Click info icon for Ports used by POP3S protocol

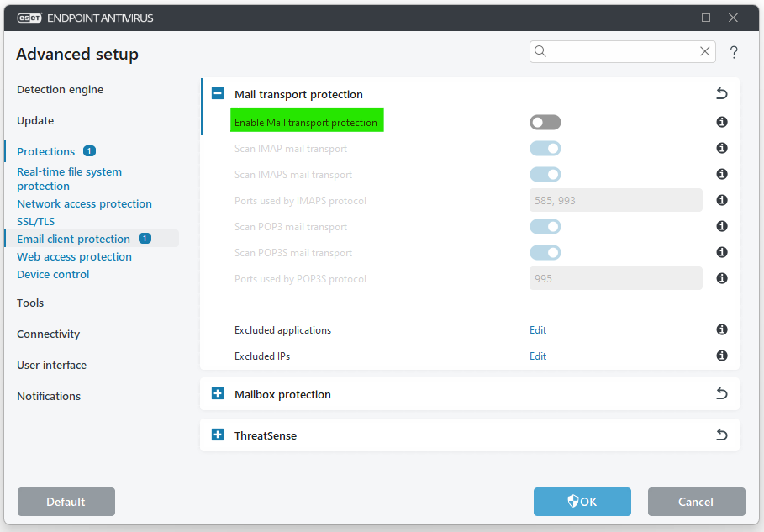click(722, 278)
